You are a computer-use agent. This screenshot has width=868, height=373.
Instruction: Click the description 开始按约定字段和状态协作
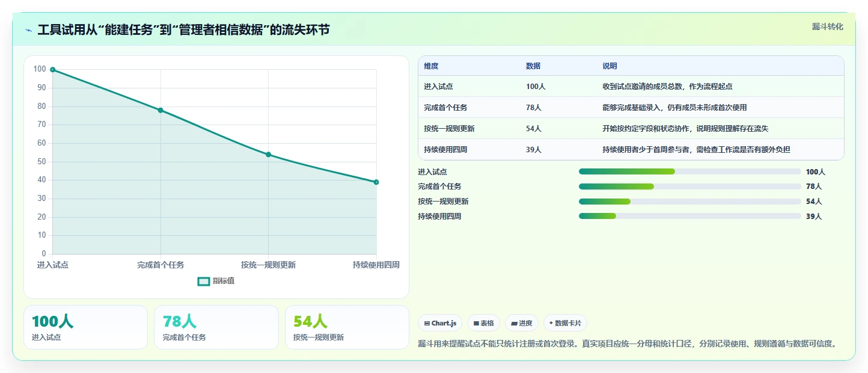click(685, 129)
